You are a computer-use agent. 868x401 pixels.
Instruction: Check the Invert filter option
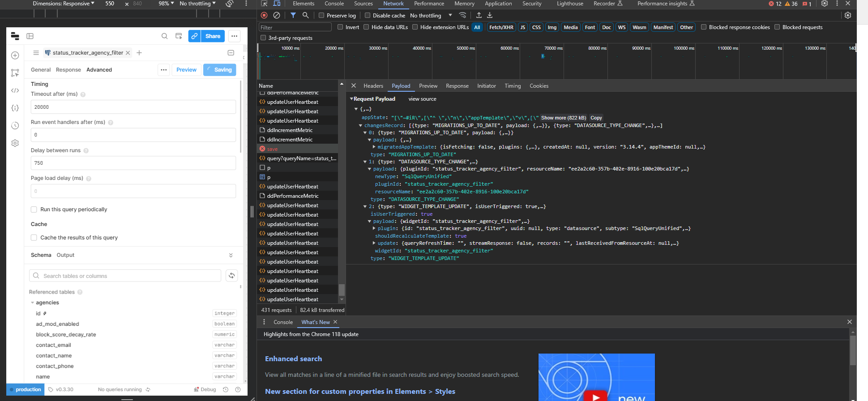[x=340, y=27]
